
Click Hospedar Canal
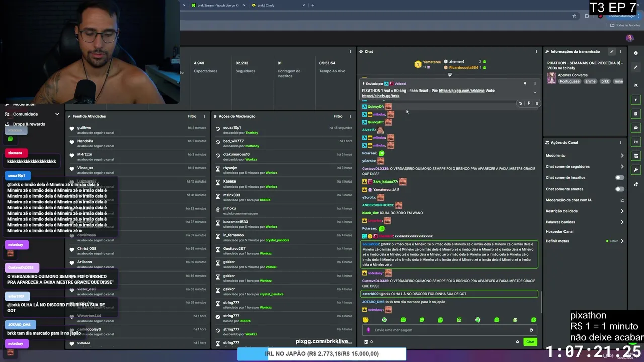click(559, 231)
